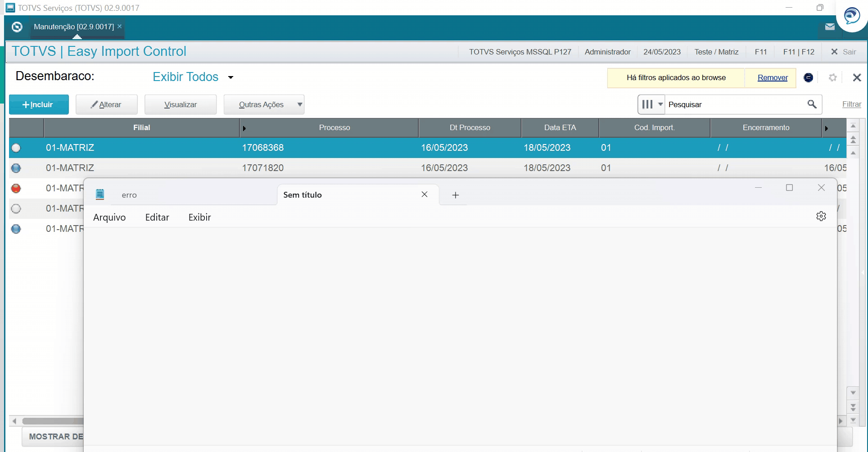Click process number 17068368 cell

(263, 148)
